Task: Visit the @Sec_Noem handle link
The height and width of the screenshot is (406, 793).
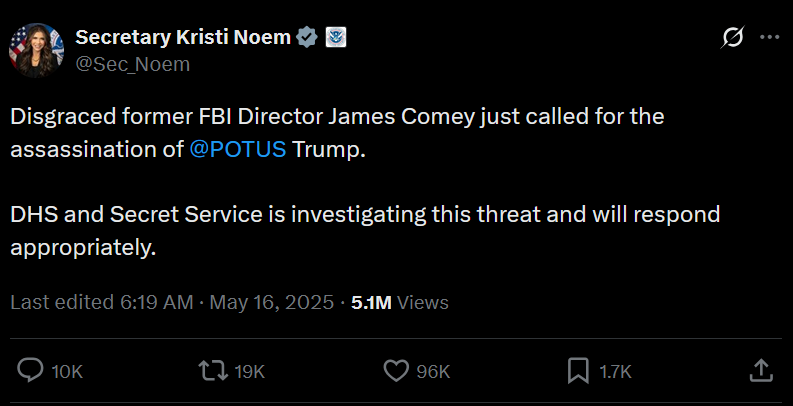Action: pos(132,64)
